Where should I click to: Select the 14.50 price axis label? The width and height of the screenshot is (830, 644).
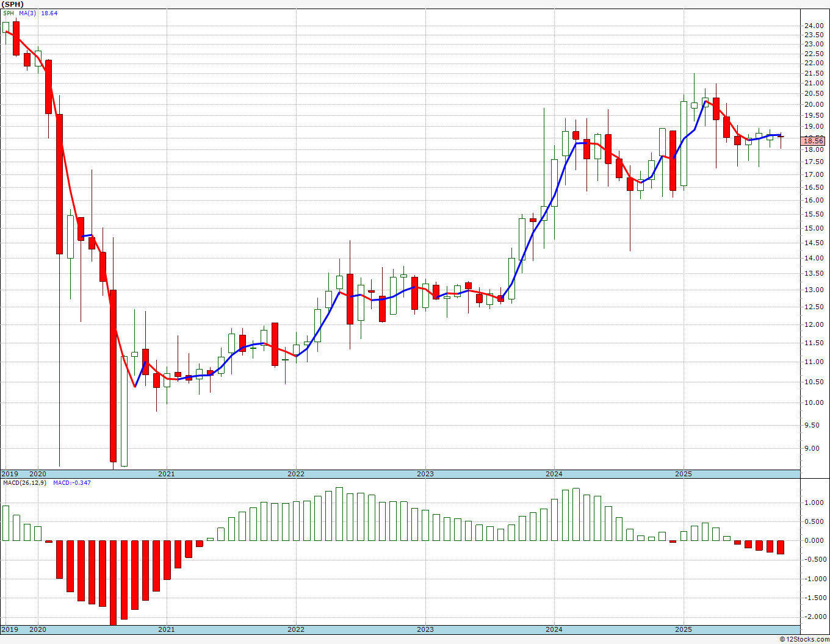click(x=814, y=243)
